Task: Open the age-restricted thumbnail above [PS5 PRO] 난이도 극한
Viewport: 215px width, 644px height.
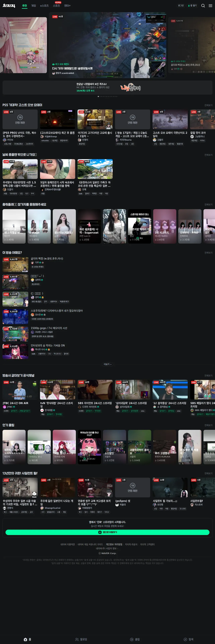Action: pyautogui.click(x=20, y=119)
